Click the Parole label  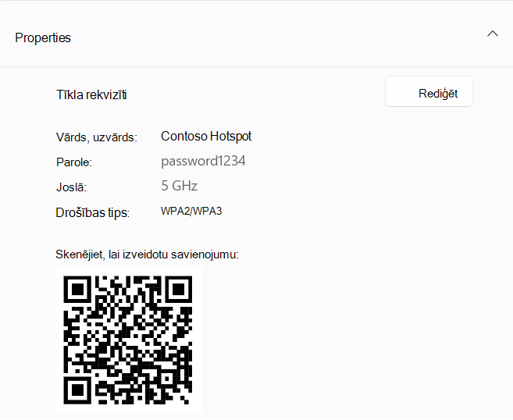[74, 162]
